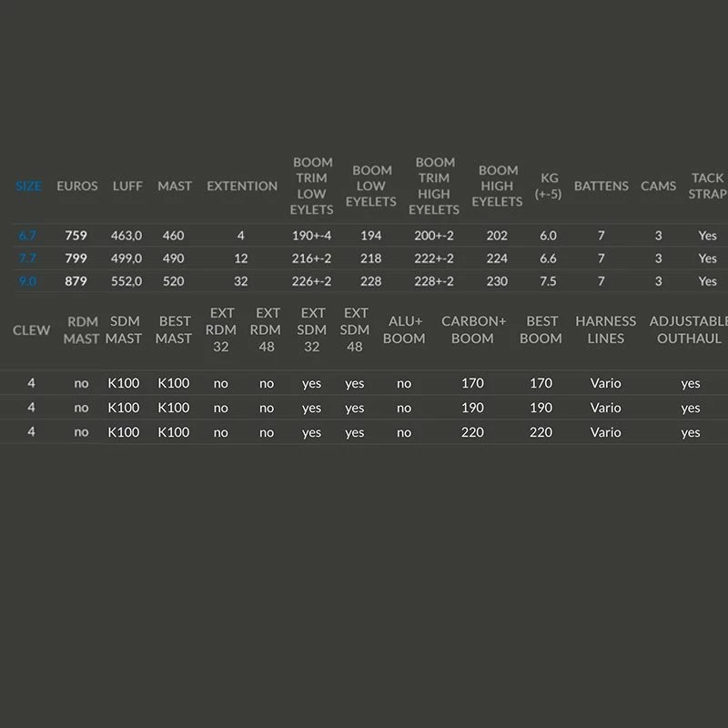
Task: Click the CARBON+ BOOM column header
Action: pos(473,330)
